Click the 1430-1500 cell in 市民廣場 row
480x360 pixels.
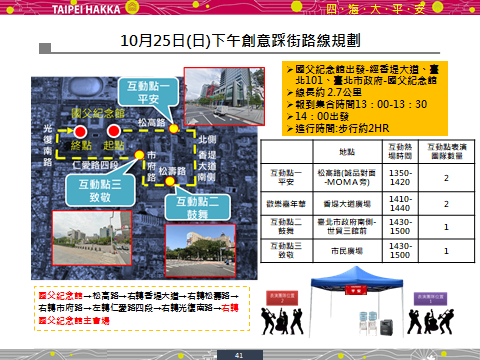(400, 250)
